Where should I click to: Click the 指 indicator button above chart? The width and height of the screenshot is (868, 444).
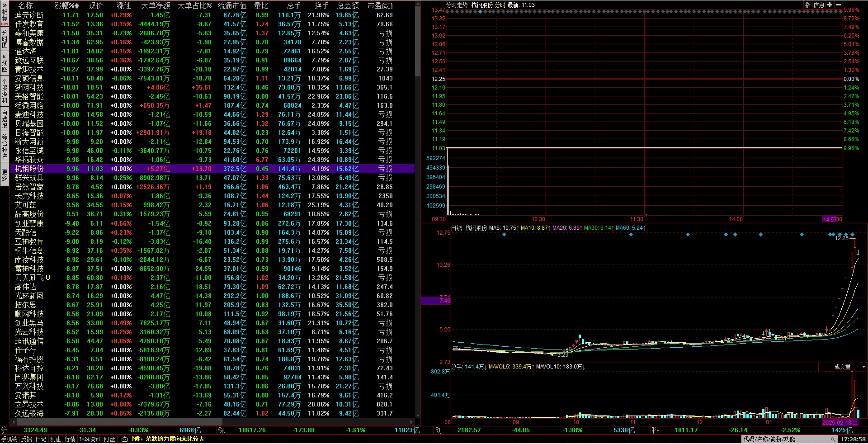[808, 5]
